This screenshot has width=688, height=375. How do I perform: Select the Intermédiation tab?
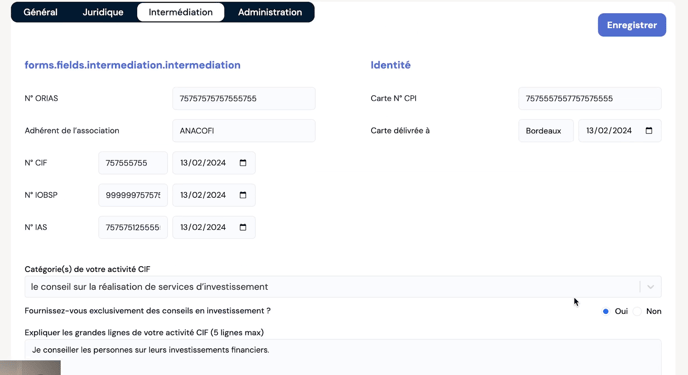coord(180,12)
